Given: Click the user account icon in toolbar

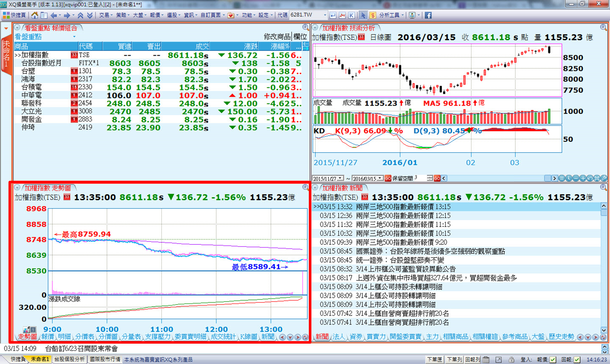Looking at the screenshot, I should (412, 15).
